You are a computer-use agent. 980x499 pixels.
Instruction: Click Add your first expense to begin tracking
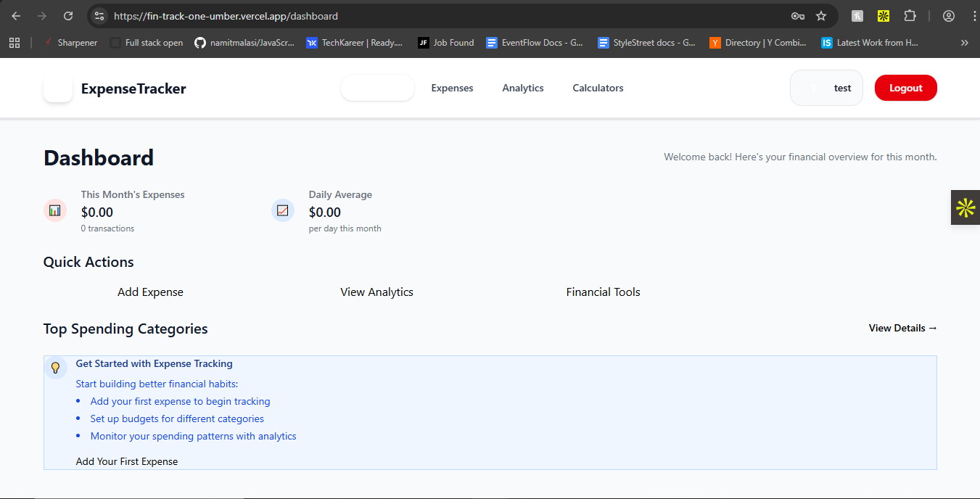(180, 401)
